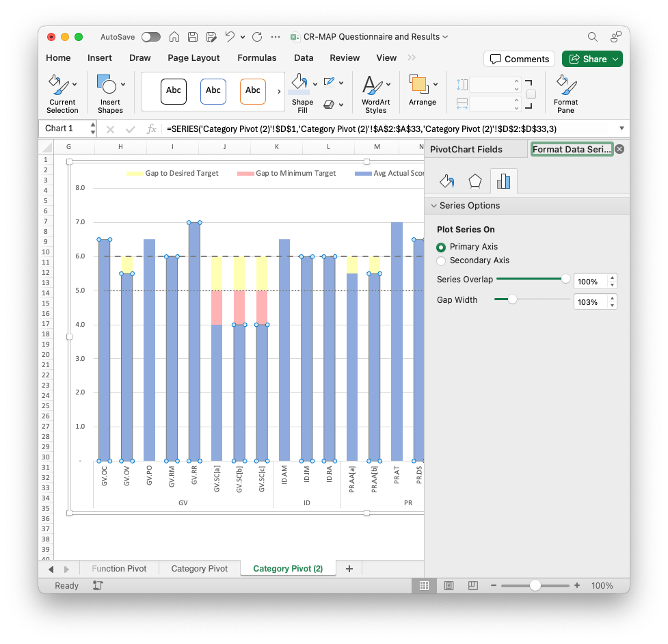Open the Data ribbon tab

pyautogui.click(x=304, y=58)
